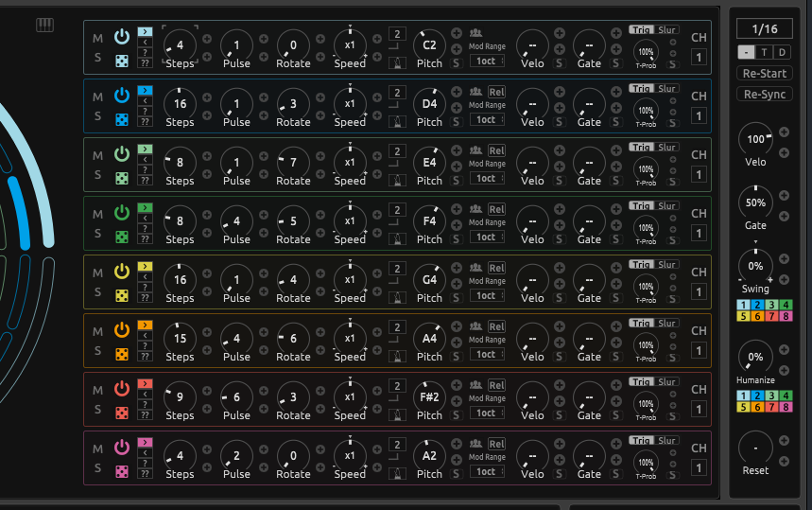
Task: Toggle power for the C2 pitch track
Action: point(121,36)
